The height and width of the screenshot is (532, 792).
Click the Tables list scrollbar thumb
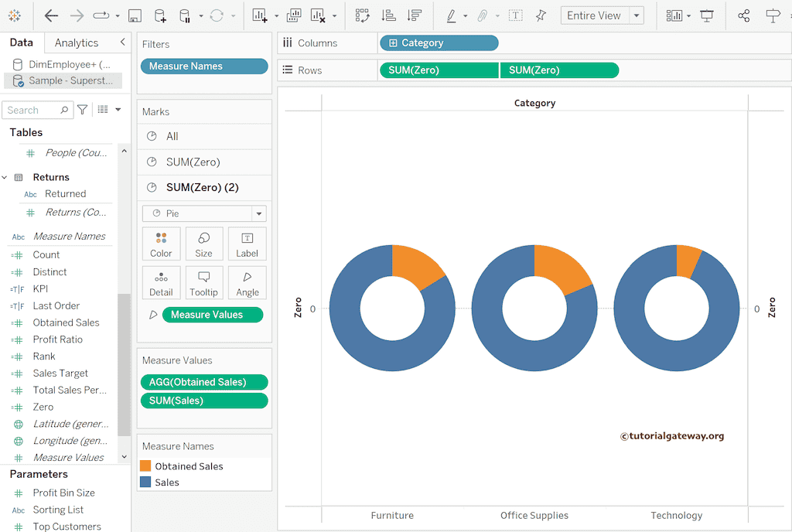pos(124,364)
